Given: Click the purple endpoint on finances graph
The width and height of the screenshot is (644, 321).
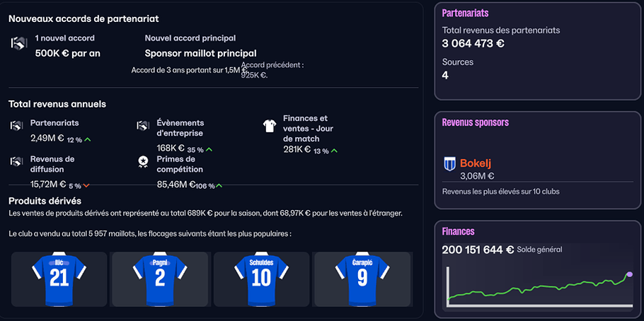Looking at the screenshot, I should pos(630,274).
